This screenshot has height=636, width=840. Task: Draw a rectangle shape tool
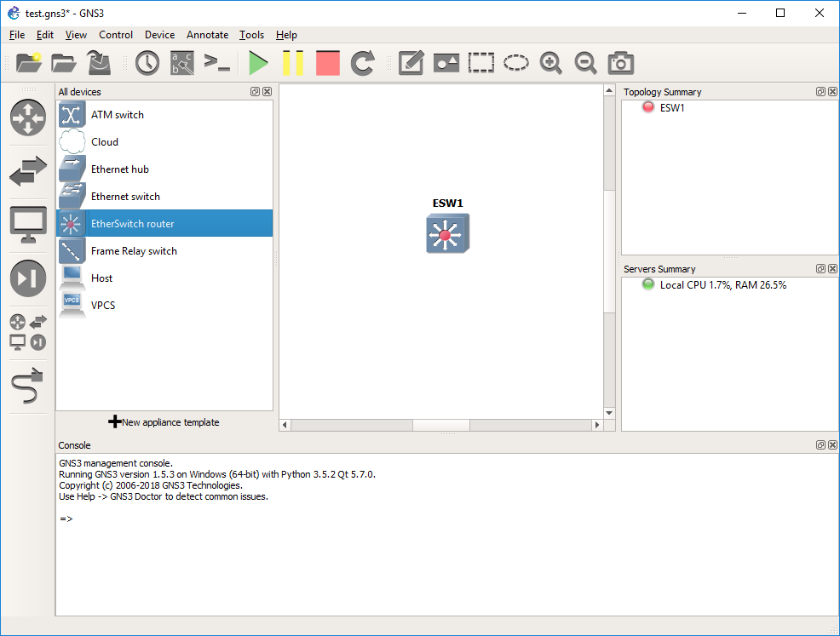click(x=481, y=63)
